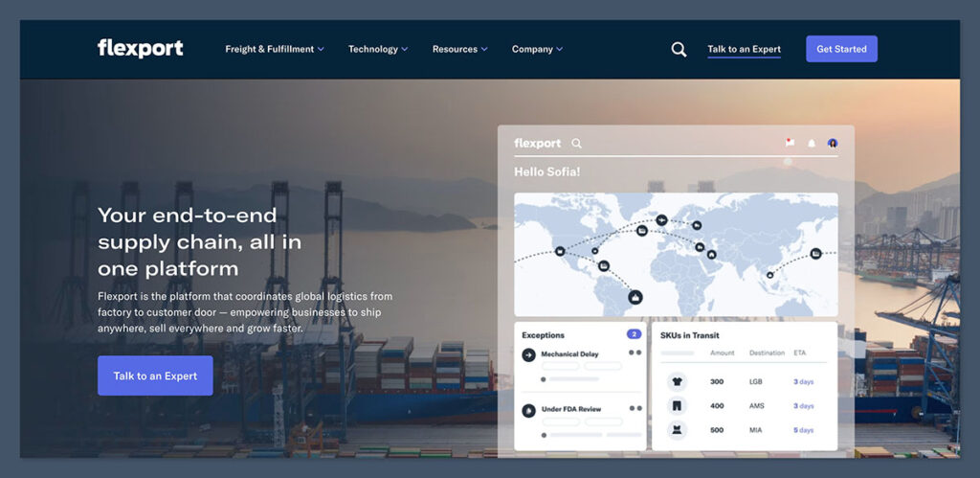Click the Hello Sofia! greeting
Image resolution: width=980 pixels, height=478 pixels.
(x=546, y=171)
